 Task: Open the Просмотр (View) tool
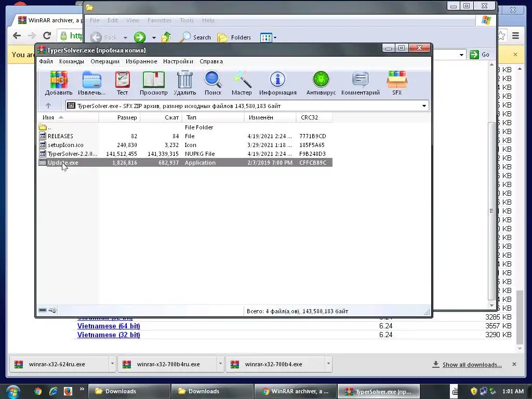coord(154,83)
